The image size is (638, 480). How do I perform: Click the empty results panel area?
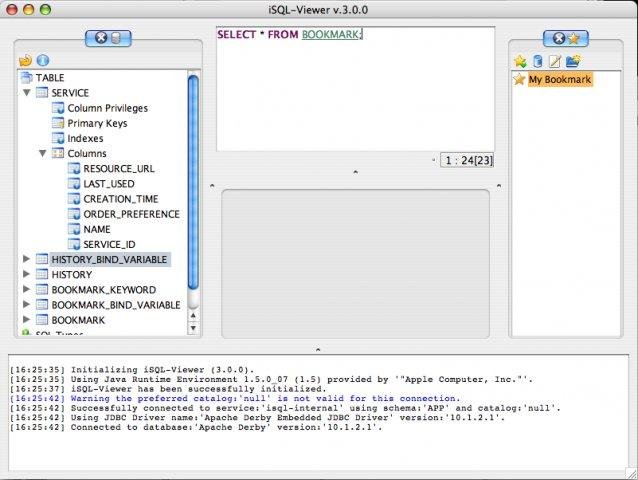pyautogui.click(x=355, y=263)
